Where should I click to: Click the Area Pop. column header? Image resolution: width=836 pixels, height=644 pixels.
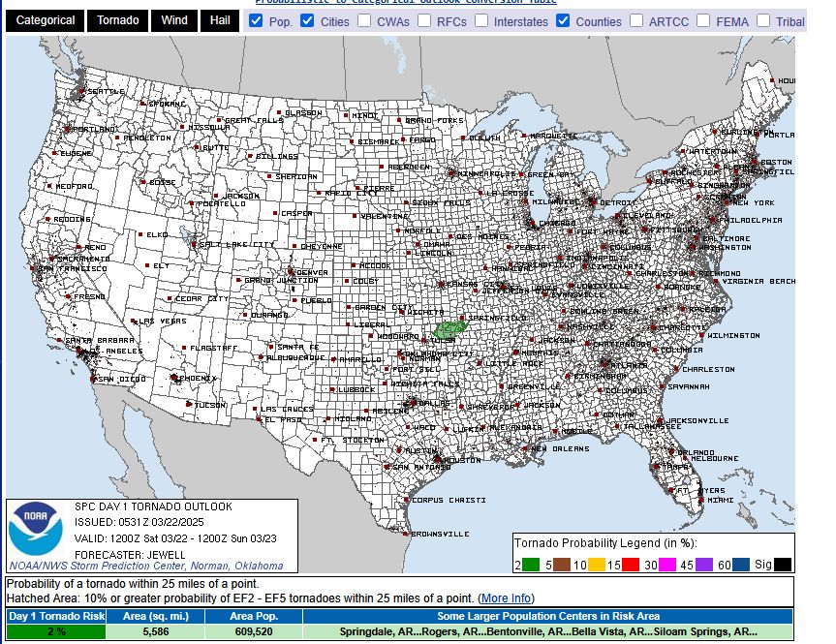[x=254, y=616]
